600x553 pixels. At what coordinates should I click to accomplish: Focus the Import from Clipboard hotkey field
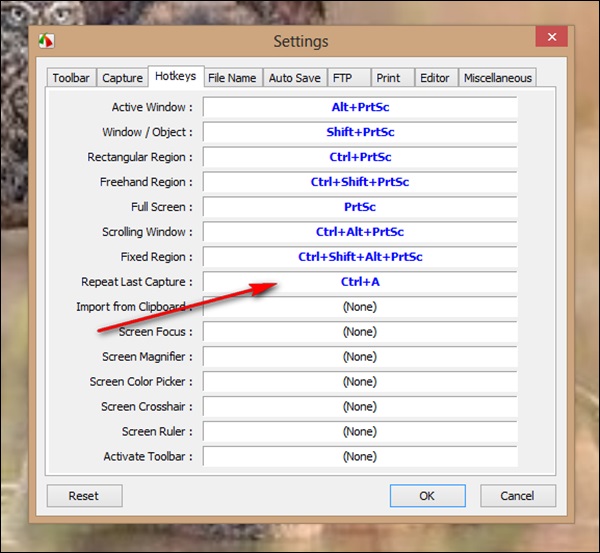[360, 307]
